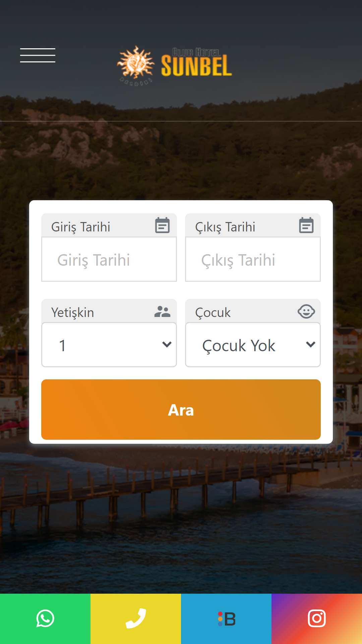Open the Instagram profile link
362x644 pixels.
pos(317,619)
